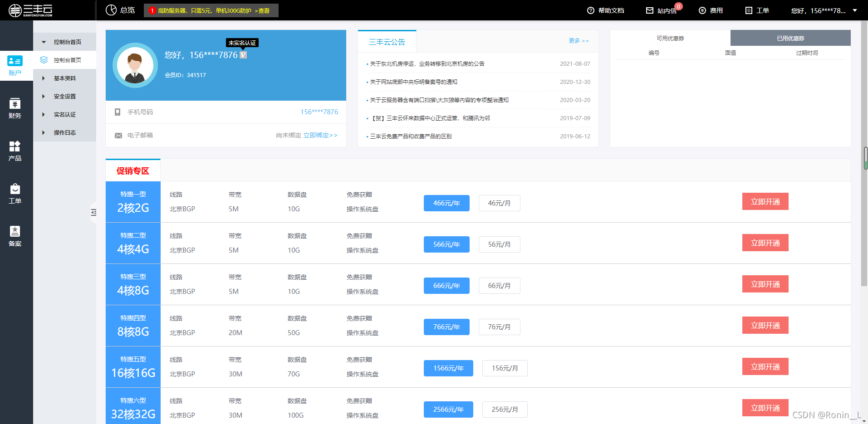The width and height of the screenshot is (868, 424).
Task: Click 立即开通 for the 16核16G plan
Action: point(765,366)
